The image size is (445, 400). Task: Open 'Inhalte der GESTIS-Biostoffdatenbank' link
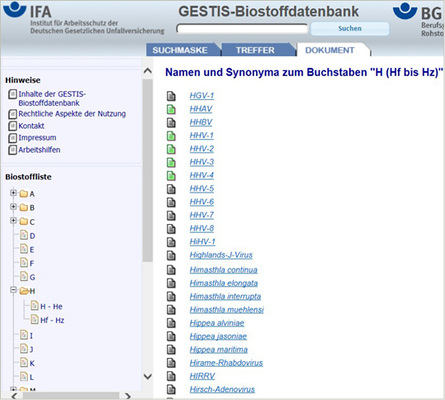[x=52, y=98]
